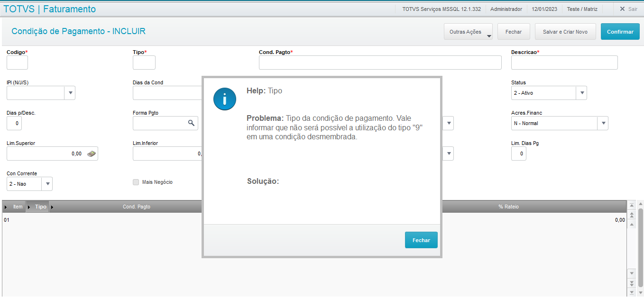Page up grid with double up arrow
The height and width of the screenshot is (298, 644).
(631, 215)
